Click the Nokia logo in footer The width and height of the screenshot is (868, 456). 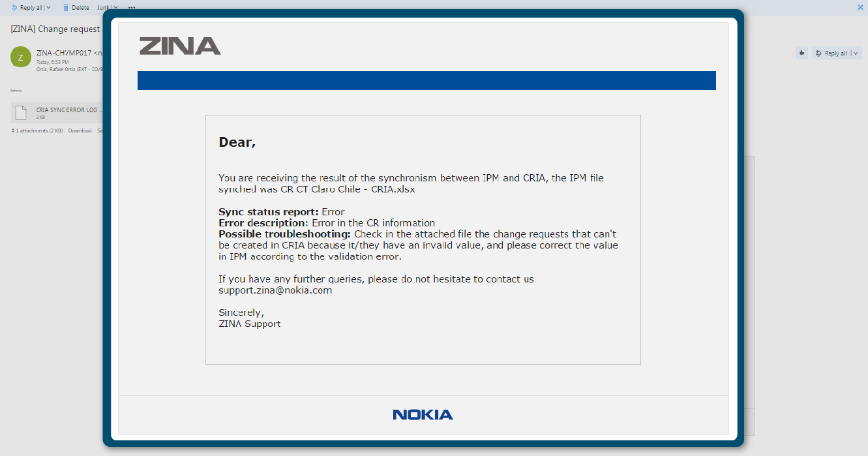click(x=423, y=414)
